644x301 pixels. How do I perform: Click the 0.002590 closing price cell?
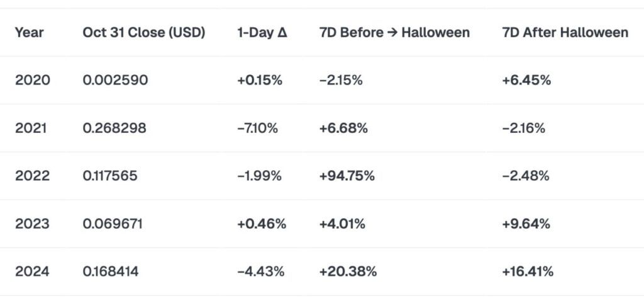[x=115, y=81]
